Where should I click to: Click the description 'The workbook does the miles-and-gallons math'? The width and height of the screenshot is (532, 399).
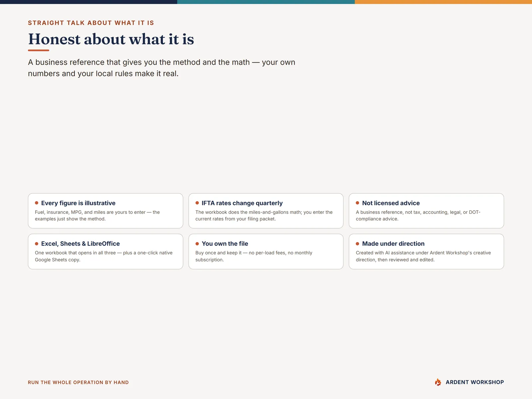click(264, 215)
